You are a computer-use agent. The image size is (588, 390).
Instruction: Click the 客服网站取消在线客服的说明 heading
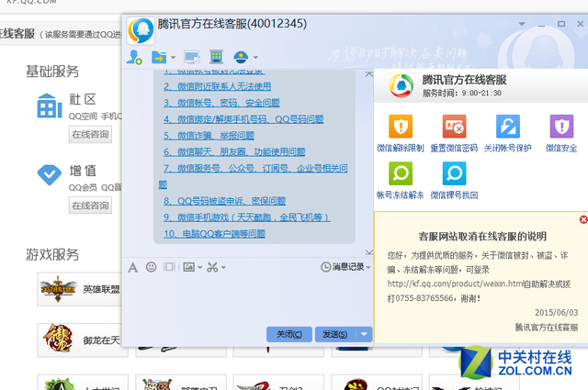[482, 237]
